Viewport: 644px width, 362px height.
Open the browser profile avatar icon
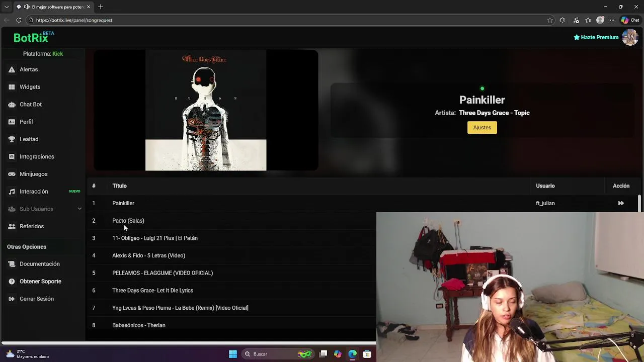(x=600, y=20)
